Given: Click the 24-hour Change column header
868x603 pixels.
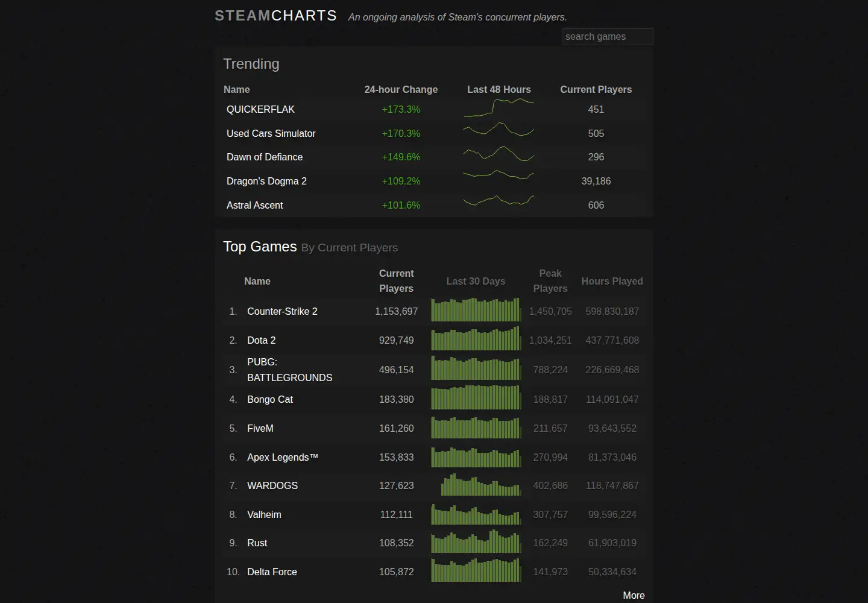Looking at the screenshot, I should pos(401,89).
